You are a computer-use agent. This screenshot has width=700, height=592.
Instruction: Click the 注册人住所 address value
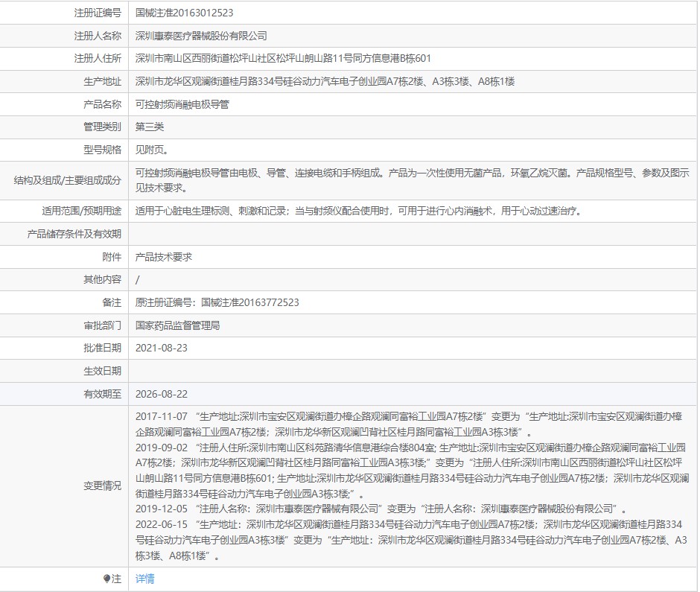283,59
